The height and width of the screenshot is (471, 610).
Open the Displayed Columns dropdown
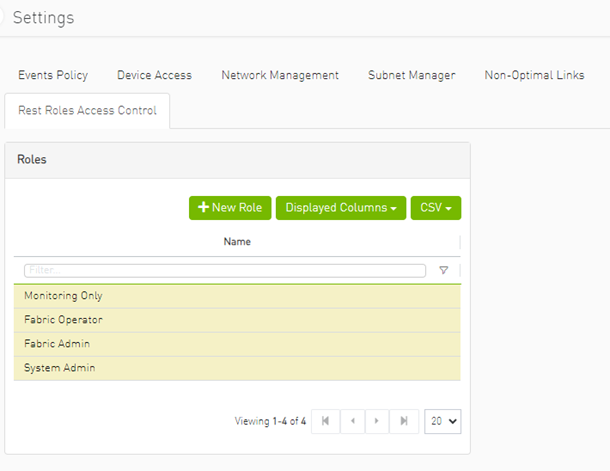coord(340,208)
